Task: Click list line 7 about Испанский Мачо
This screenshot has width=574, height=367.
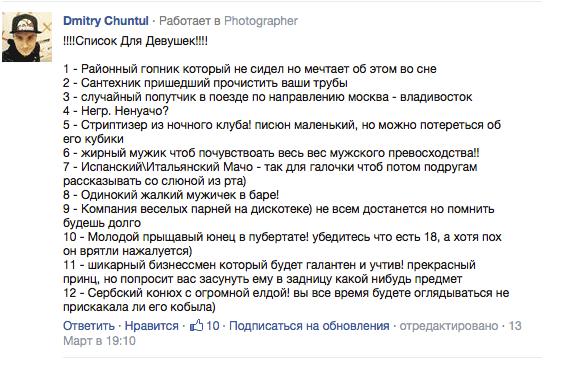Action: 270,174
